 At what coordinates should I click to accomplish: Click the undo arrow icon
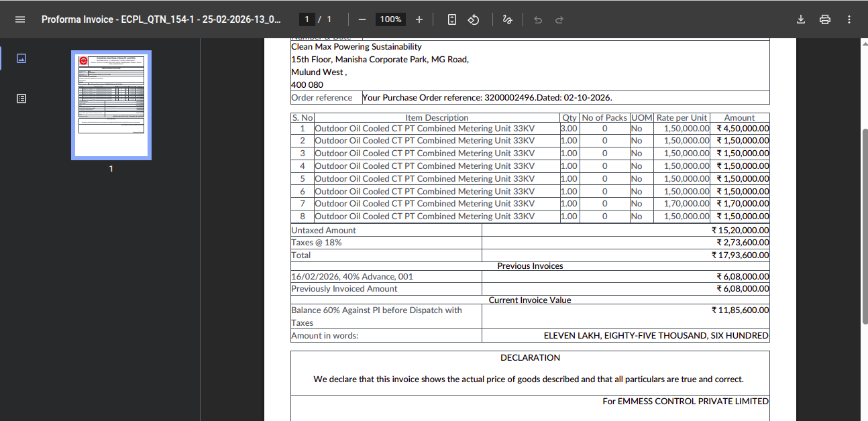[537, 19]
